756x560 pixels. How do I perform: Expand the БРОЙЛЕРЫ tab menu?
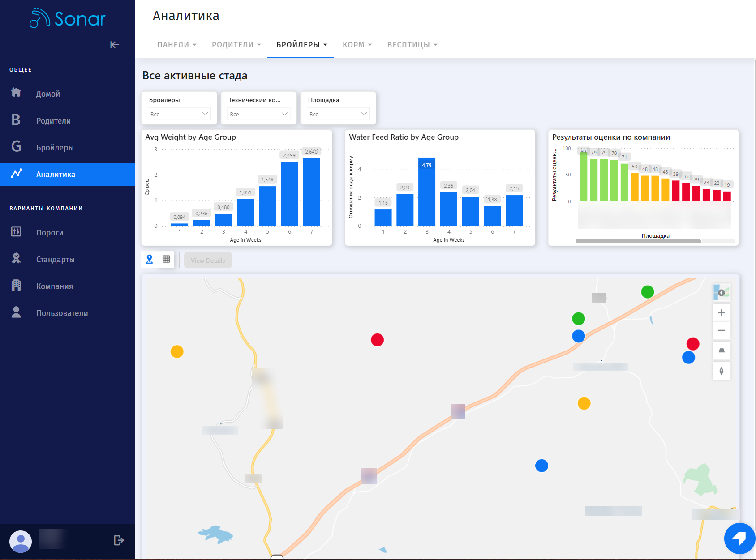301,45
